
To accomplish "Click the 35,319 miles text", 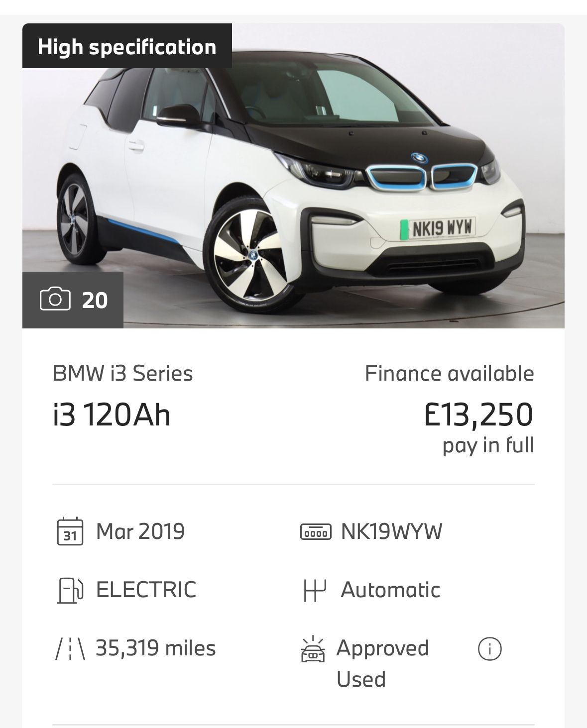I will tap(156, 648).
